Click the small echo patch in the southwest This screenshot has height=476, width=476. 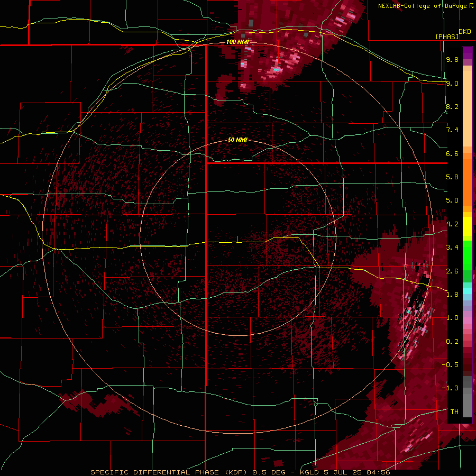tap(100, 402)
